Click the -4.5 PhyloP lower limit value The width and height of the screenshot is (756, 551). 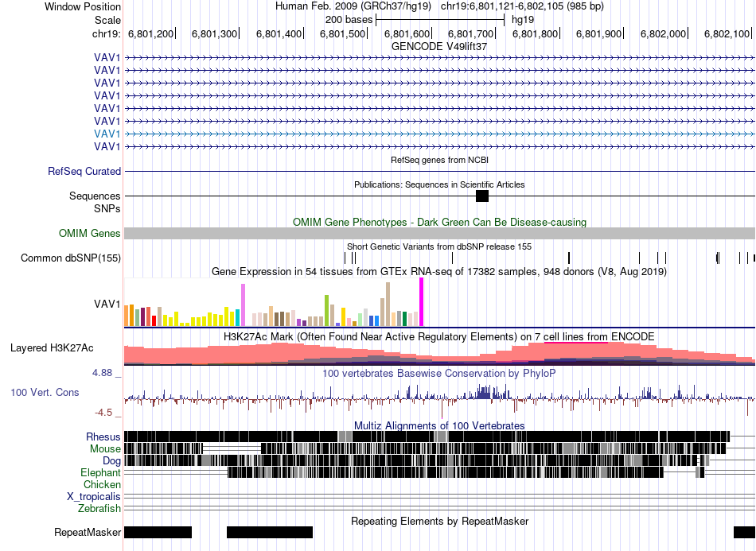coord(103,413)
